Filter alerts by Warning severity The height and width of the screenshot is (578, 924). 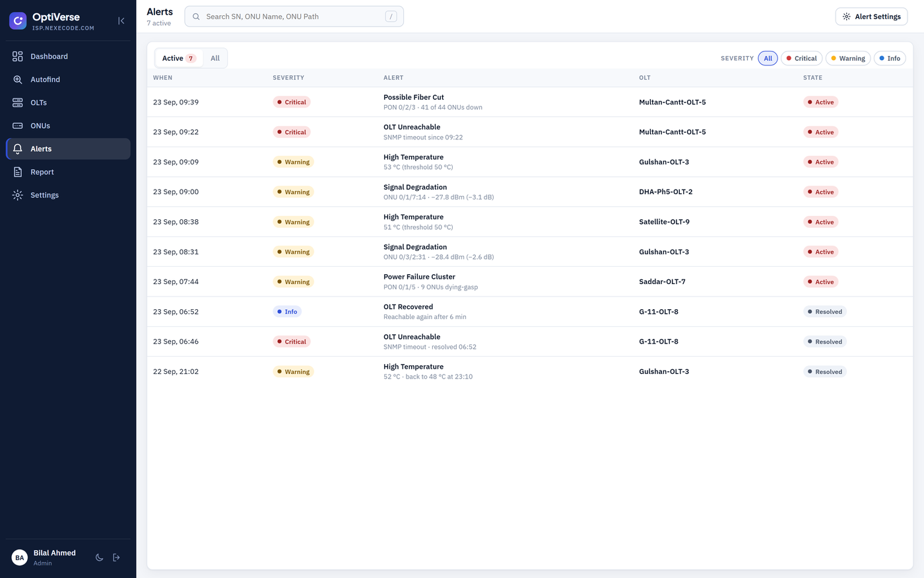coord(848,58)
